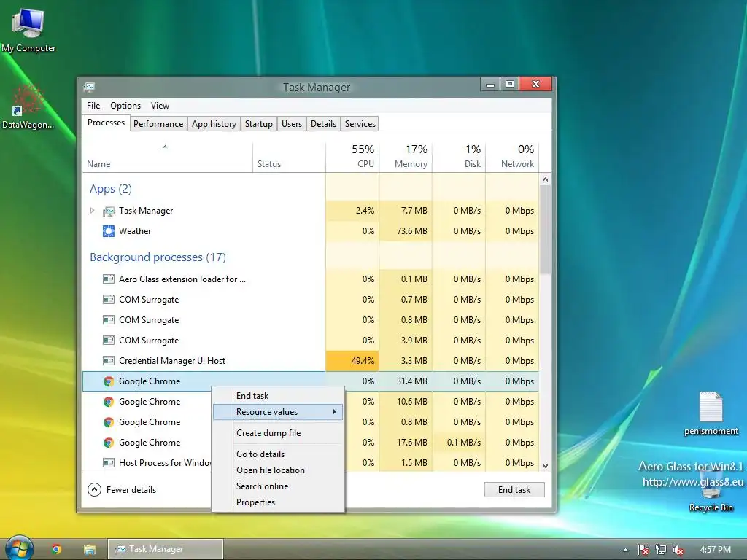Click the 49.4% CPU value cell
The width and height of the screenshot is (747, 560).
click(x=352, y=361)
